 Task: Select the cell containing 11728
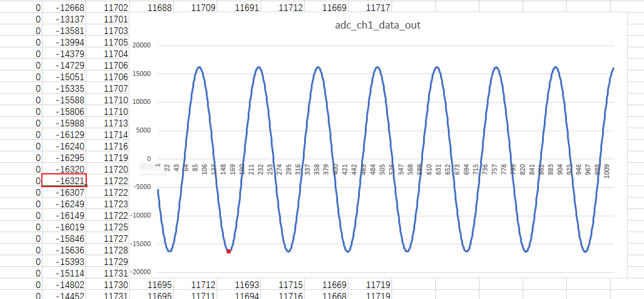(108, 250)
